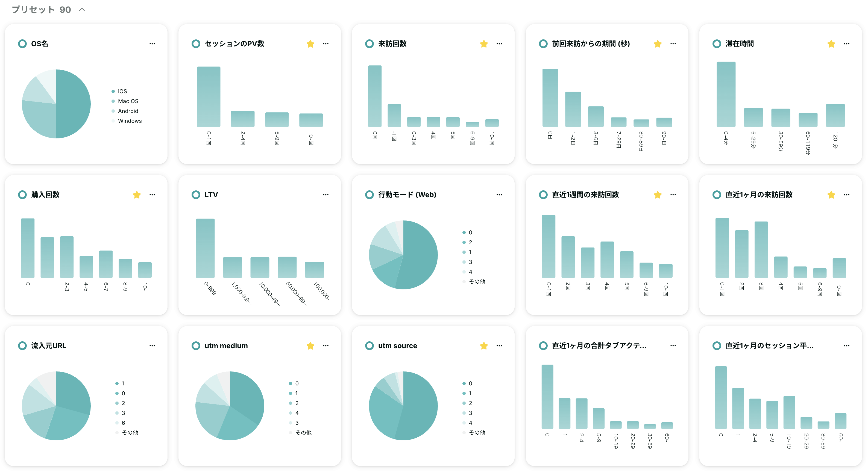Open more options on 直近1ヶ月の来訪回数 card

click(846, 195)
